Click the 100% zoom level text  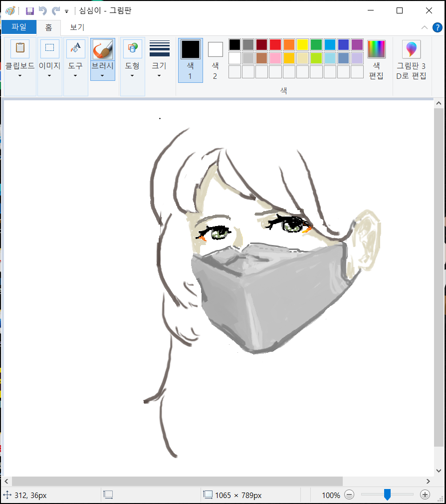point(331,496)
